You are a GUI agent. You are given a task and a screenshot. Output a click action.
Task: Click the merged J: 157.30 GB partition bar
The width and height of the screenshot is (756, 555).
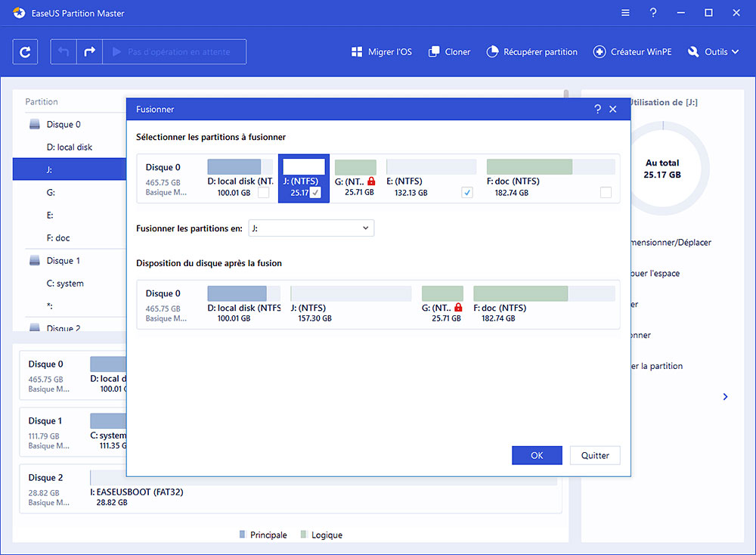[x=351, y=293]
